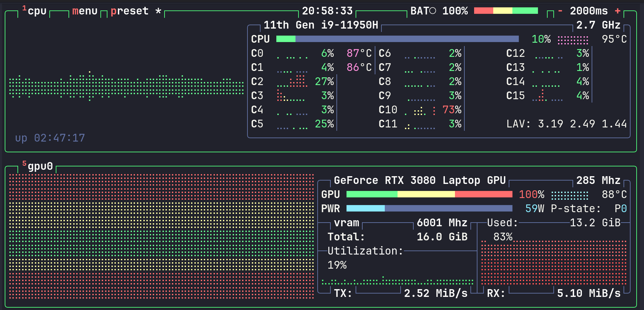Select core C6 row

[x=420, y=53]
